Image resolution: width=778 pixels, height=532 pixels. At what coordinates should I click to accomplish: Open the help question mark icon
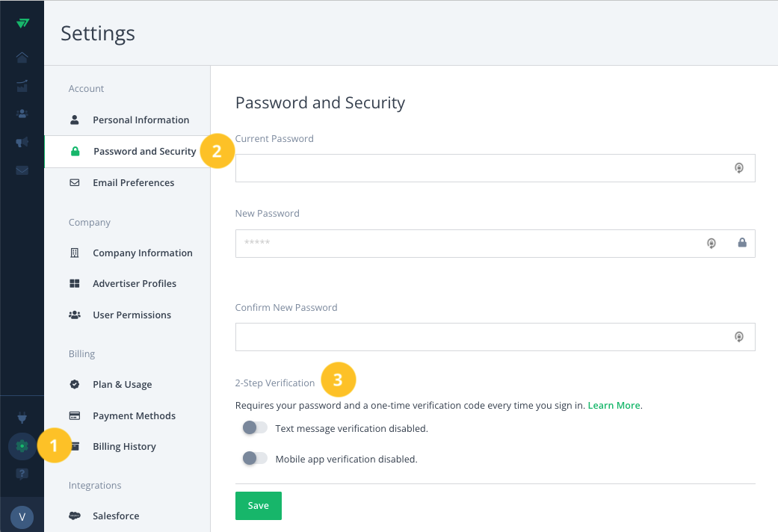tap(22, 474)
